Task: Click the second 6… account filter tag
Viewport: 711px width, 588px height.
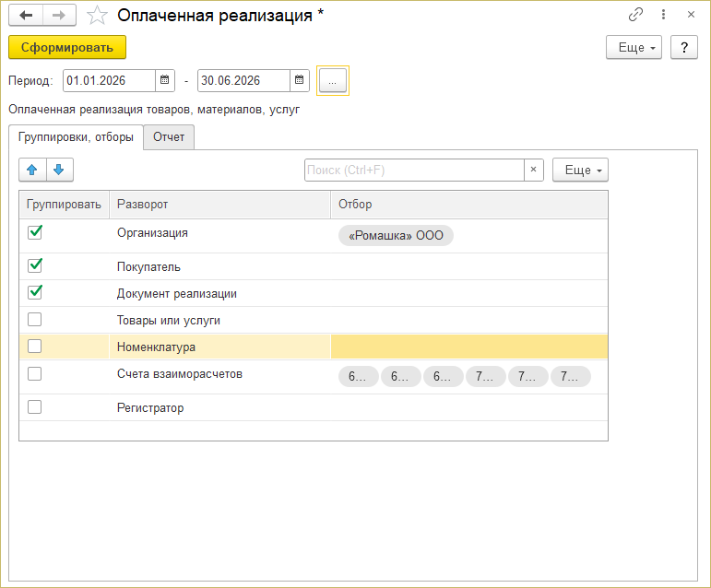Action: (x=401, y=376)
